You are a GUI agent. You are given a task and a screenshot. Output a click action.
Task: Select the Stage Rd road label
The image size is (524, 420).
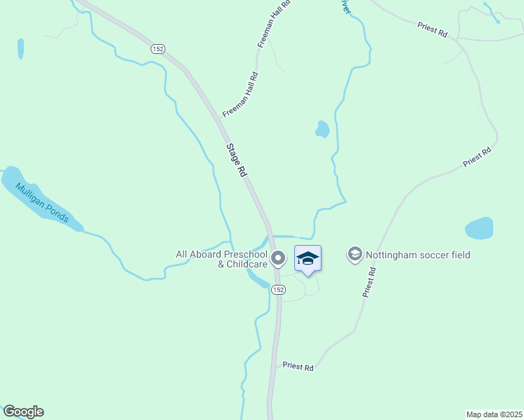237,160
